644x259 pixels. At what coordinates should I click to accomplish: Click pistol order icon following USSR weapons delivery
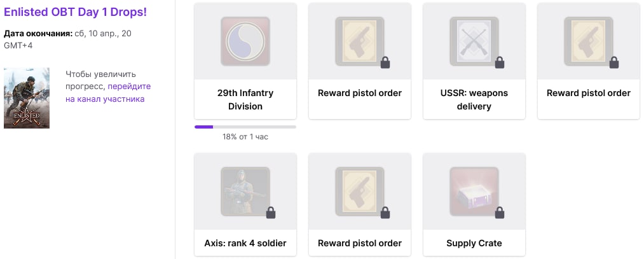click(x=589, y=41)
